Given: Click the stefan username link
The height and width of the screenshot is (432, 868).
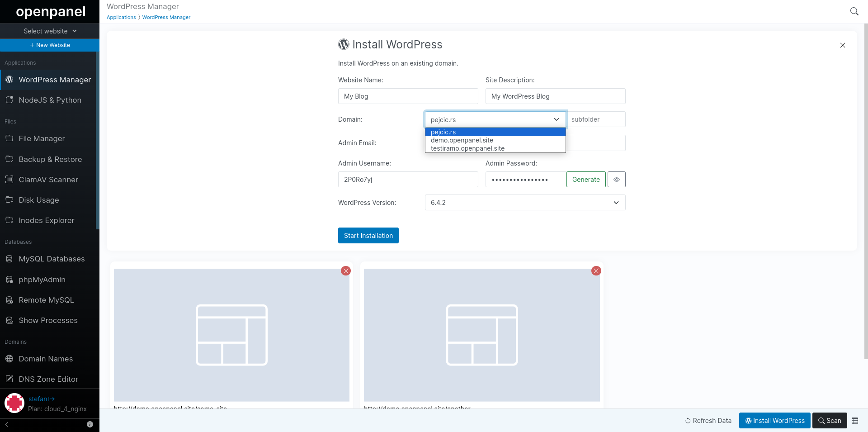Looking at the screenshot, I should [38, 399].
